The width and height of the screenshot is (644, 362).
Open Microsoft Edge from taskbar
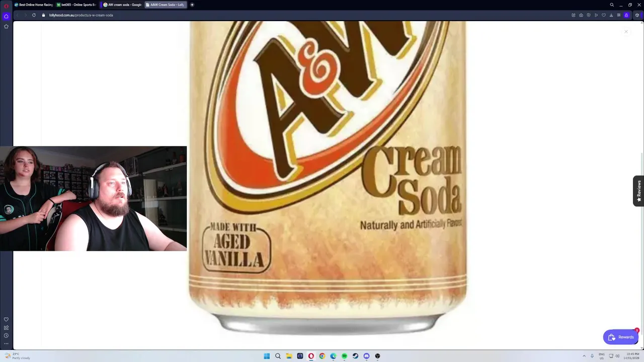coord(333,356)
